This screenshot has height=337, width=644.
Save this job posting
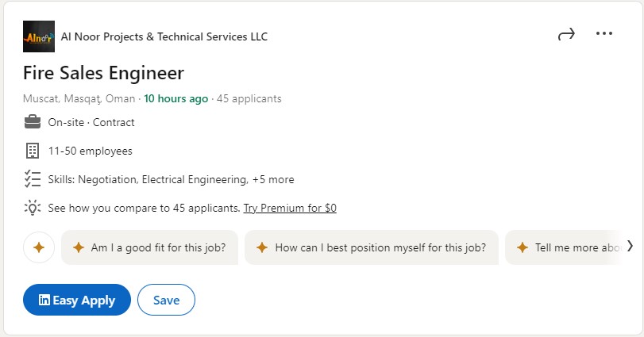tap(166, 300)
